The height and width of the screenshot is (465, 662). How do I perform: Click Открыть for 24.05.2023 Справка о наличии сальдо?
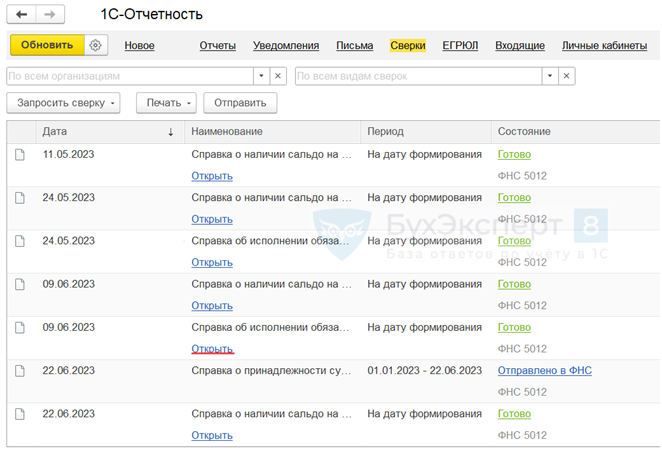click(x=212, y=219)
